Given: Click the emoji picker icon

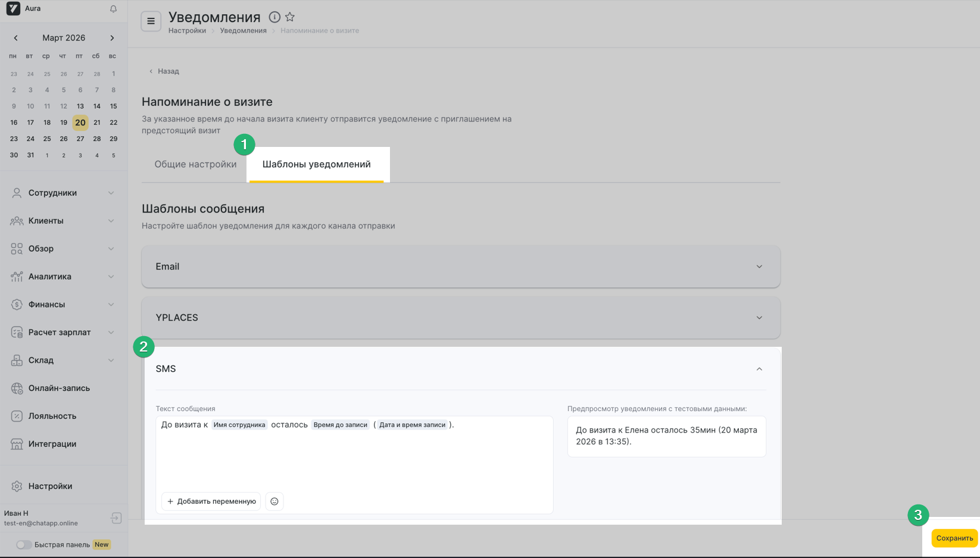Looking at the screenshot, I should (x=274, y=501).
